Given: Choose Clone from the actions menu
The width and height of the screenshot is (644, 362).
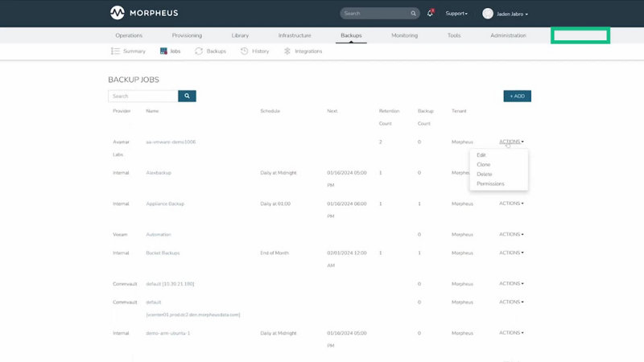Looking at the screenshot, I should (x=484, y=165).
